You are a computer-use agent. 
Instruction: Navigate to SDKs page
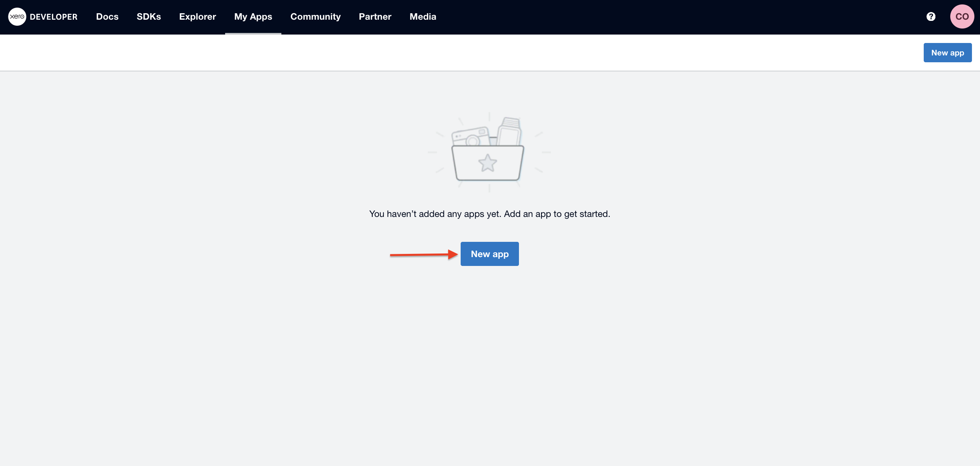point(148,16)
